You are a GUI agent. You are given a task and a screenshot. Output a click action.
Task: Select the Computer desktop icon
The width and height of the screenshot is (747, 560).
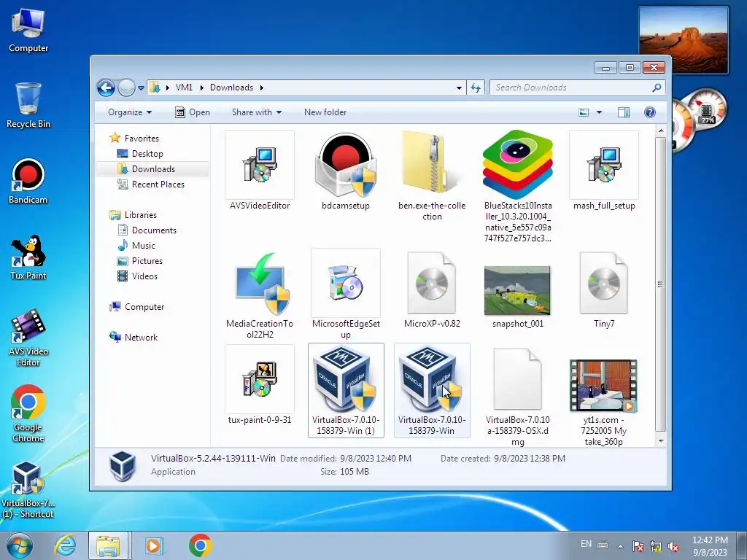tap(28, 31)
